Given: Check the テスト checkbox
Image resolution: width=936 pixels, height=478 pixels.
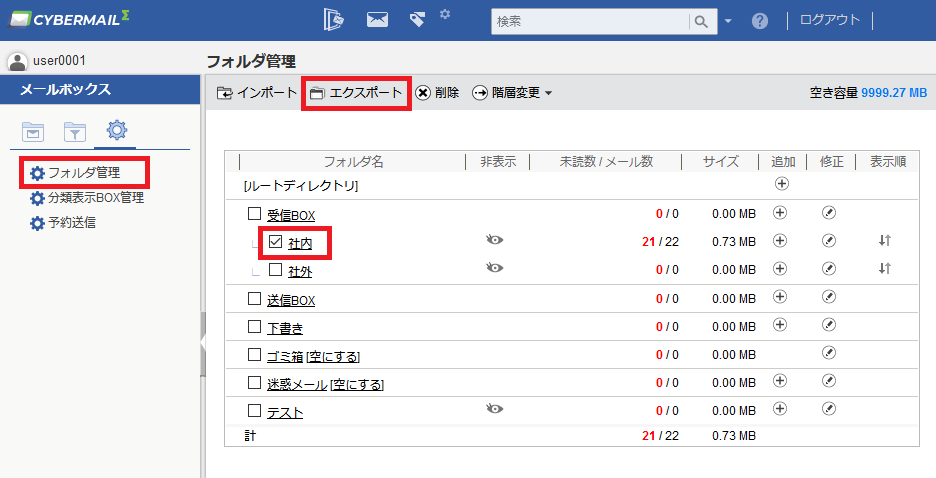Looking at the screenshot, I should coord(254,410).
